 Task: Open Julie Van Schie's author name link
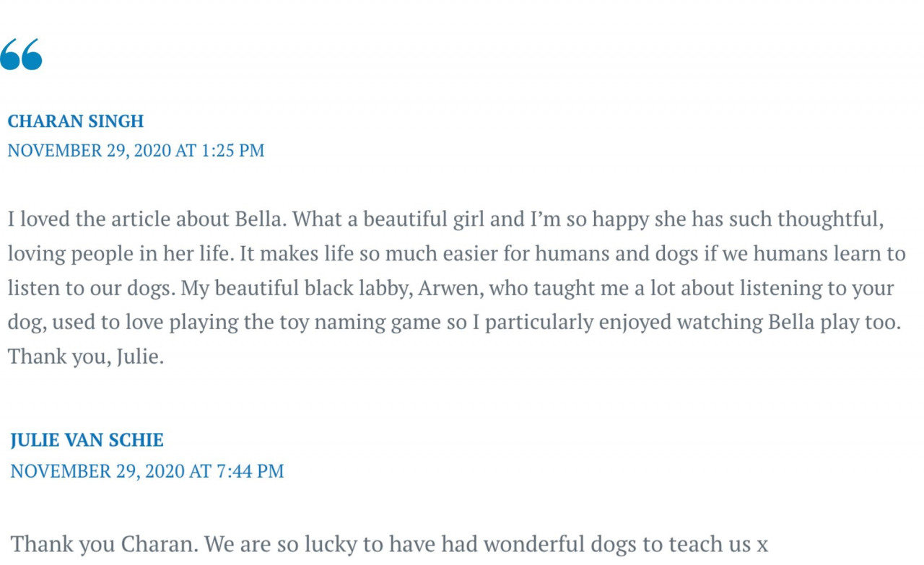87,440
